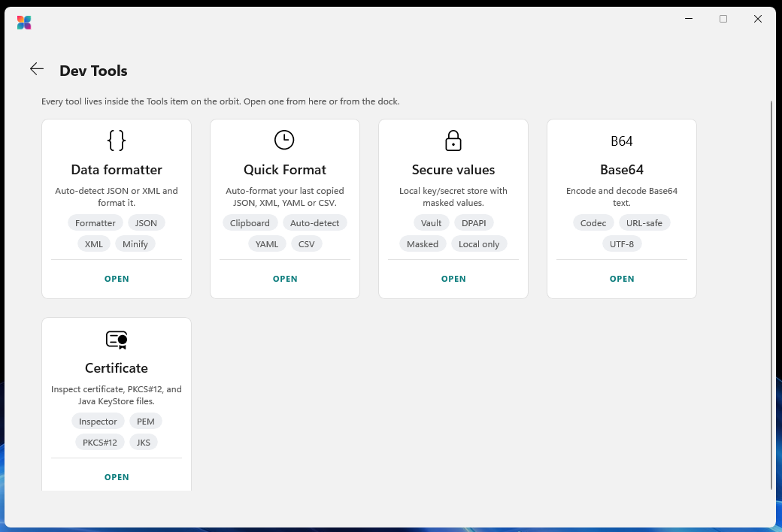Click the XML tag chip
782x532 pixels.
click(x=94, y=243)
